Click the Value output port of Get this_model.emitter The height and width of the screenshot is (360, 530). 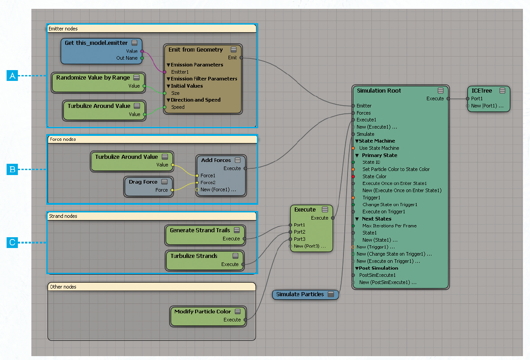pyautogui.click(x=142, y=51)
